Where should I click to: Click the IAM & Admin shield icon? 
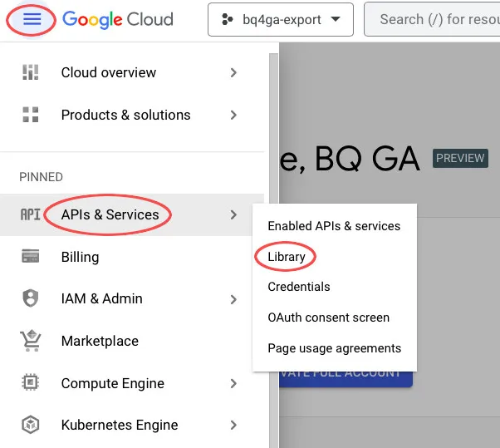click(x=31, y=298)
